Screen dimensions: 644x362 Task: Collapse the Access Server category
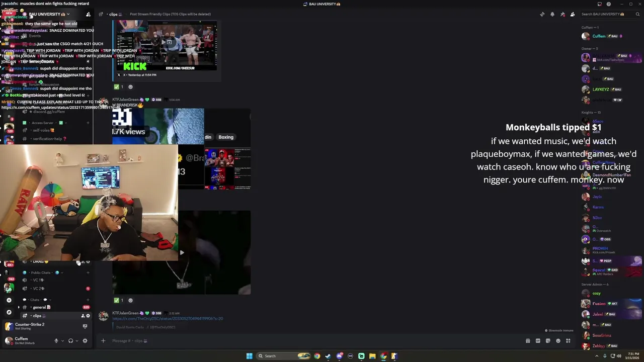pos(44,123)
